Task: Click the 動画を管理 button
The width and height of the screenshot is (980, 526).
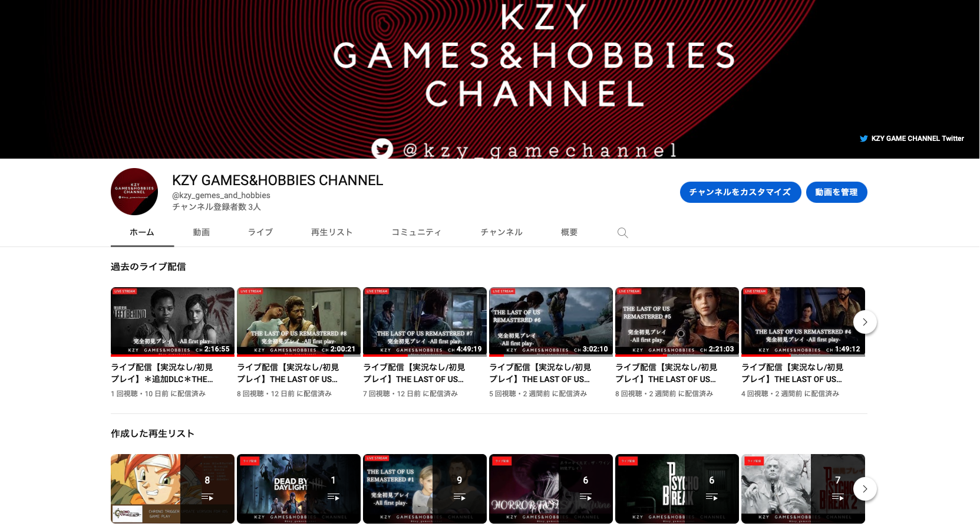Action: [836, 192]
